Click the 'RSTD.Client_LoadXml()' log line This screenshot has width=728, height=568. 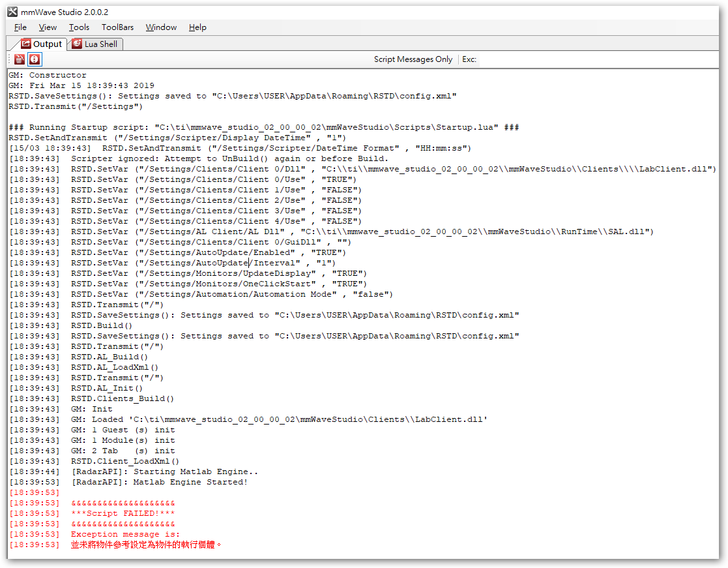[95, 461]
